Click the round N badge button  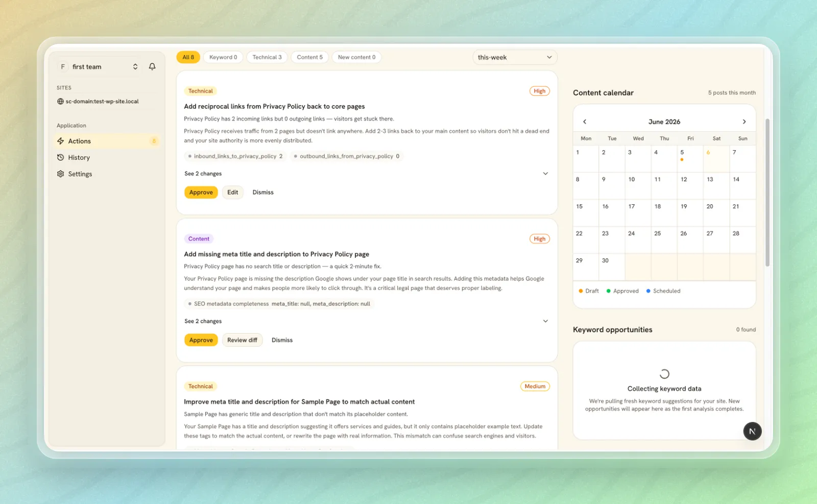pos(752,431)
